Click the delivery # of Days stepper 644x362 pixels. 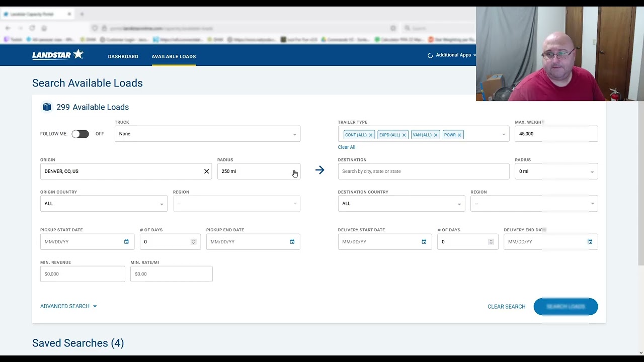(491, 242)
